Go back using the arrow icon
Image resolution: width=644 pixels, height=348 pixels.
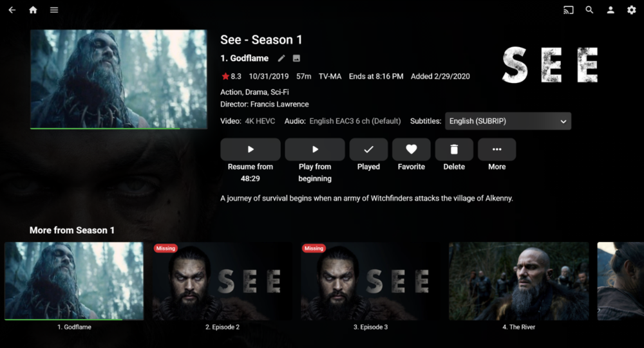pos(12,10)
